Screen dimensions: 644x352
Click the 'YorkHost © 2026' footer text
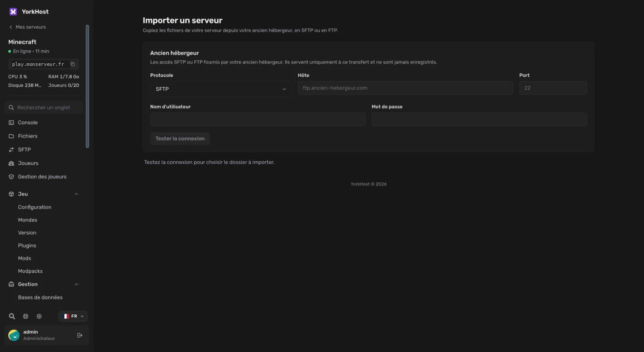click(368, 184)
